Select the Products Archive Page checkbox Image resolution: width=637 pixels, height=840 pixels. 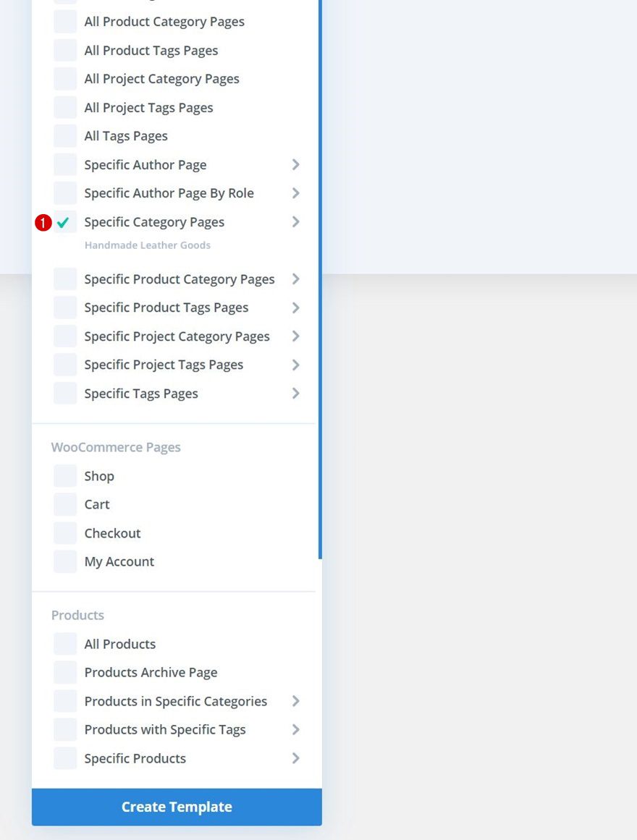tap(64, 672)
